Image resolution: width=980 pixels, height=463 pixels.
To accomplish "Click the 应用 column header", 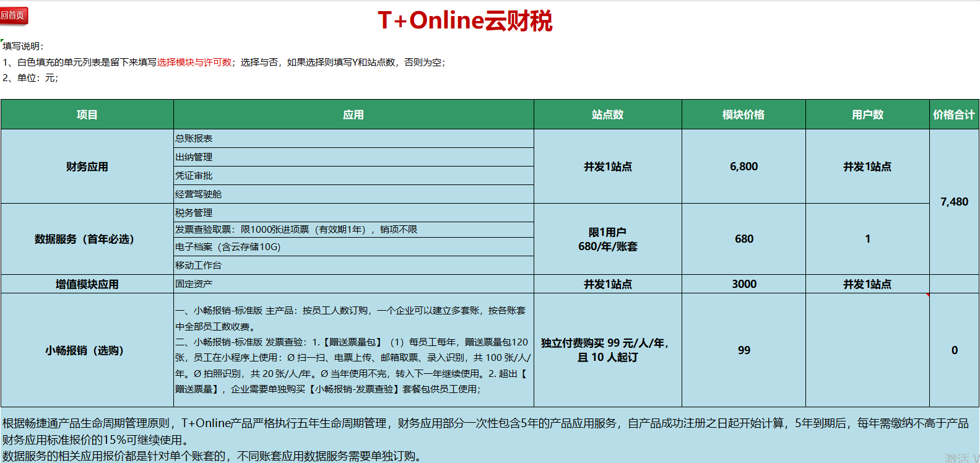I will (353, 115).
